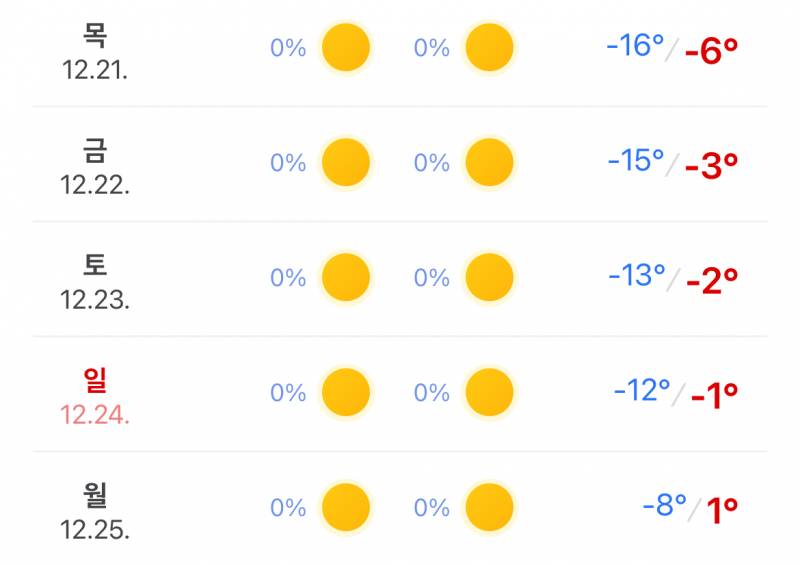800x564 pixels.
Task: Click the -8° low temperature on 12.25.
Action: pyautogui.click(x=664, y=506)
